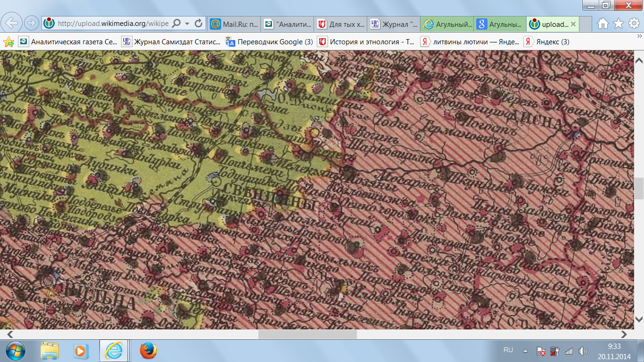Refresh the page with the reload icon
The image size is (644, 362).
click(x=198, y=23)
